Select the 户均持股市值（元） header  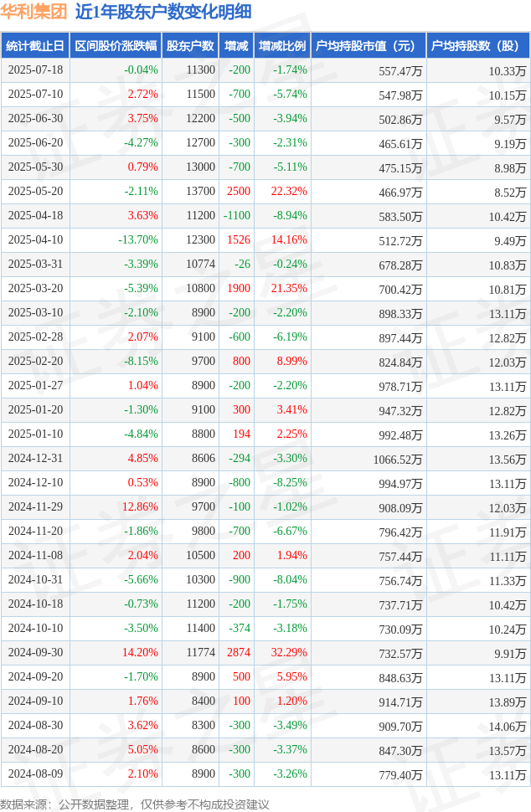369,45
